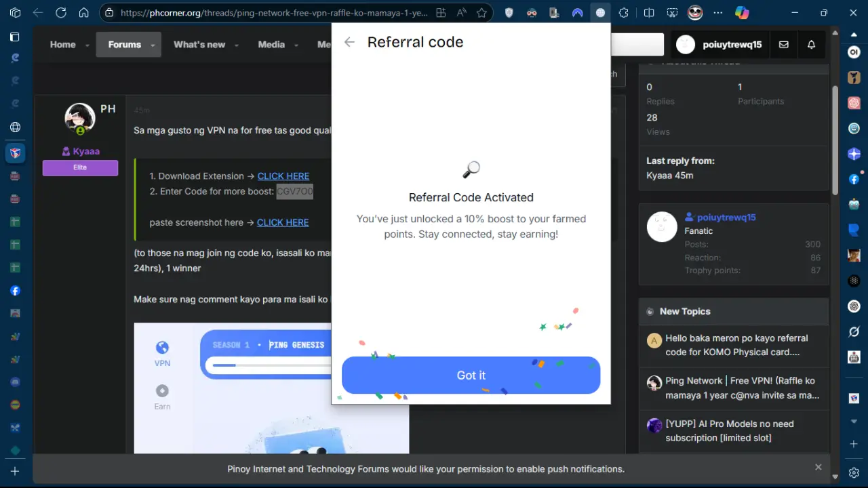Click the Earn tab in the post image
This screenshot has width=868, height=488.
tap(162, 397)
